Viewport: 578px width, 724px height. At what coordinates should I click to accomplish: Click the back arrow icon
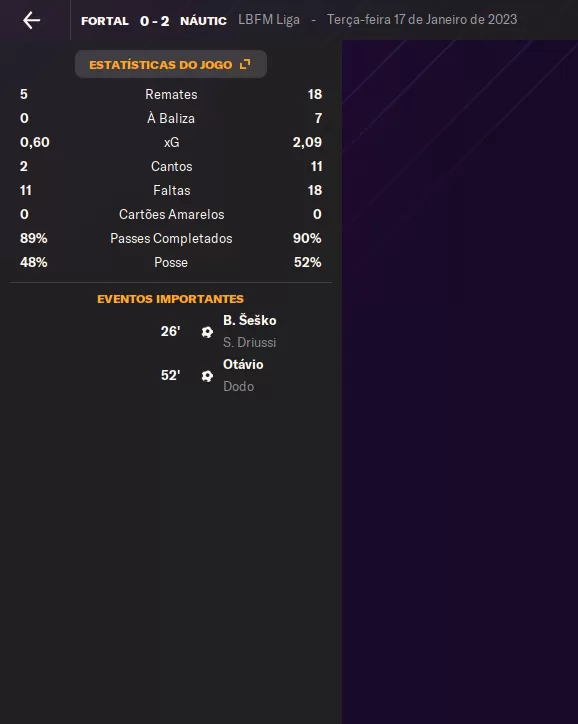(x=31, y=20)
